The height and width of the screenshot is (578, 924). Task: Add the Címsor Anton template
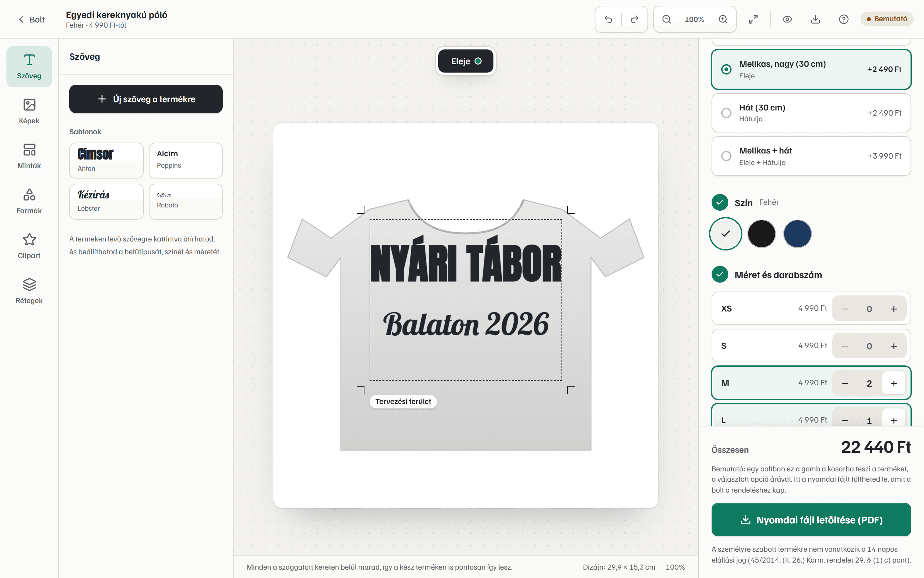(x=106, y=161)
